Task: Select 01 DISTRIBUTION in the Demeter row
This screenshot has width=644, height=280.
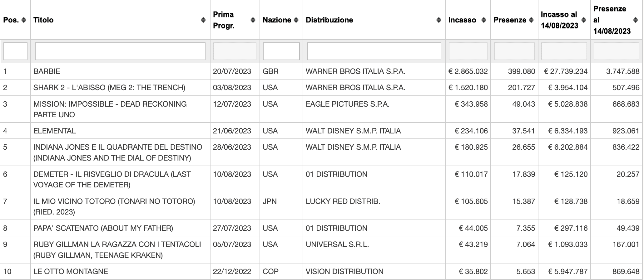Action: pyautogui.click(x=337, y=174)
